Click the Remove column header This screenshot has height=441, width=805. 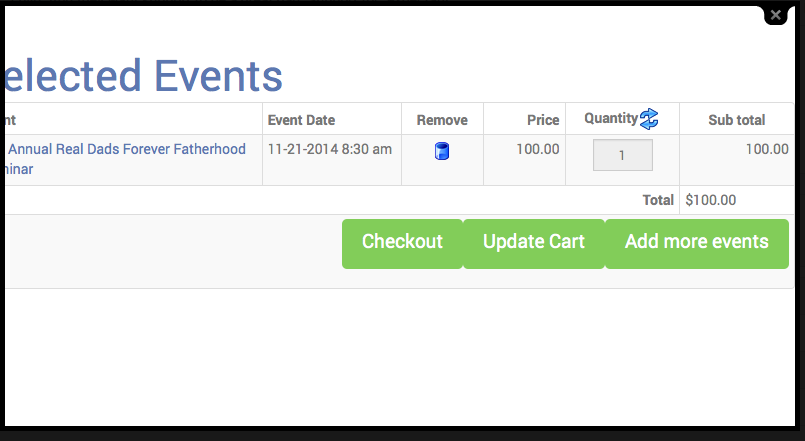[442, 120]
